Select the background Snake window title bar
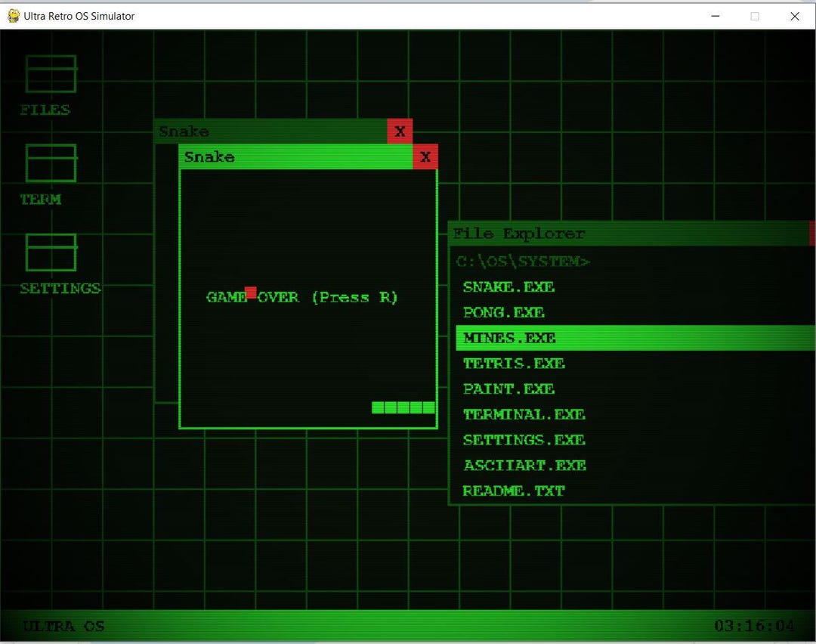Screen dimensions: 816x644 coord(270,132)
